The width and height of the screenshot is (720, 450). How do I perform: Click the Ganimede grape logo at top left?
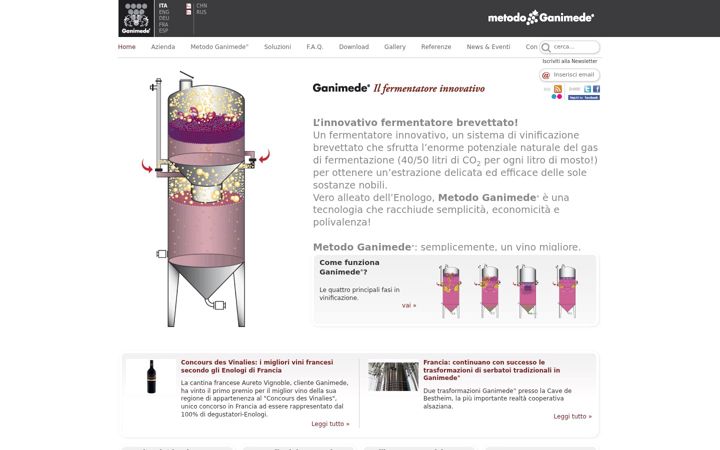click(136, 18)
